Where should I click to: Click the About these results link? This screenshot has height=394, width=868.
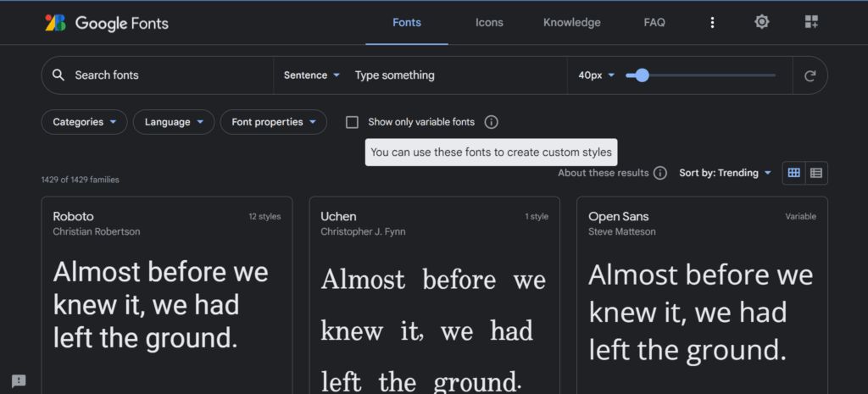coord(603,173)
